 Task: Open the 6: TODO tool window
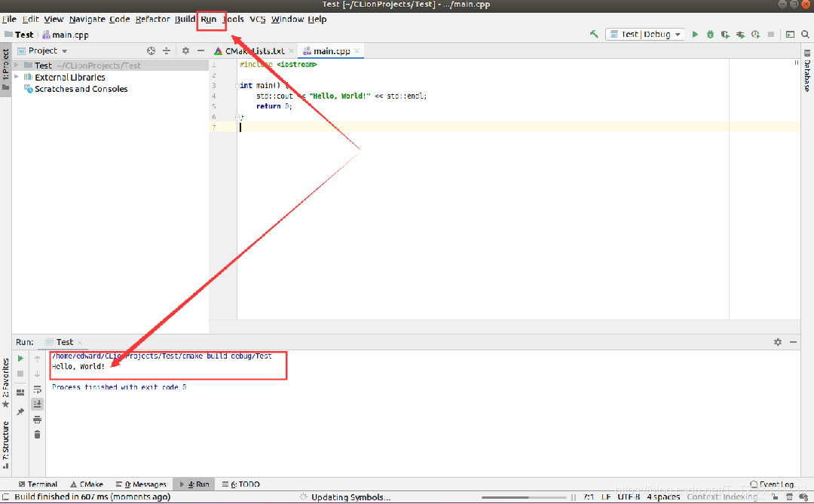[x=241, y=484]
